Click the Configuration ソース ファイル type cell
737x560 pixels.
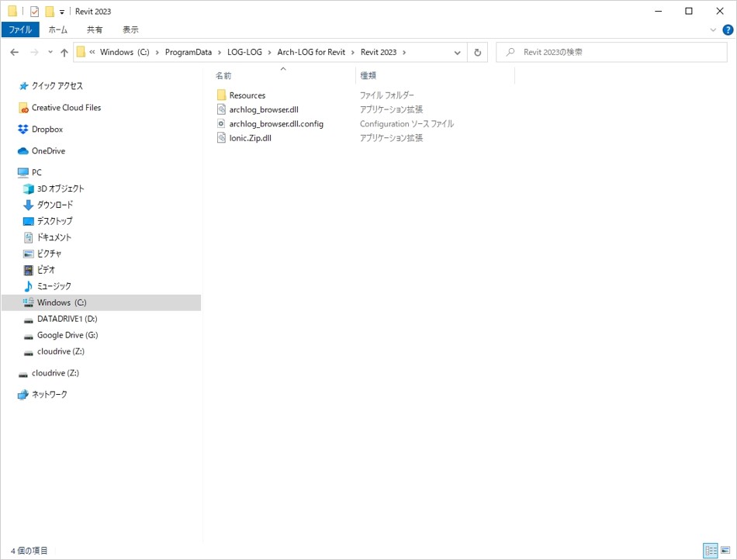407,123
